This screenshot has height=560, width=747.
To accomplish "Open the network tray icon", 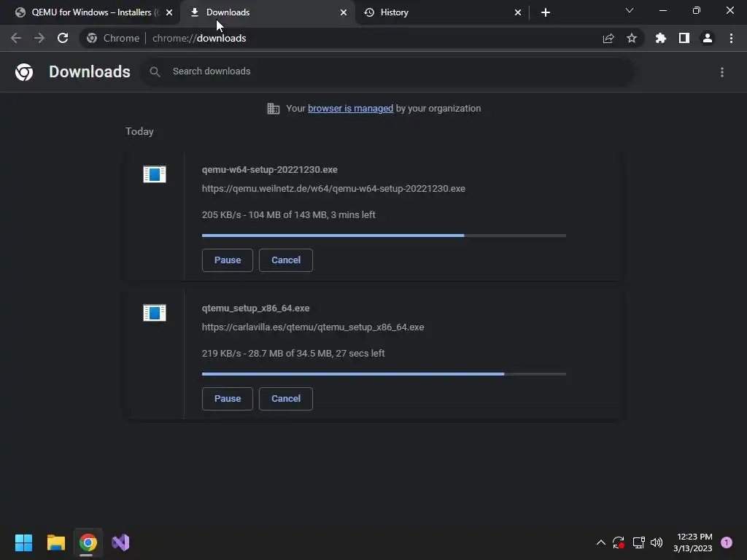I will [x=638, y=542].
